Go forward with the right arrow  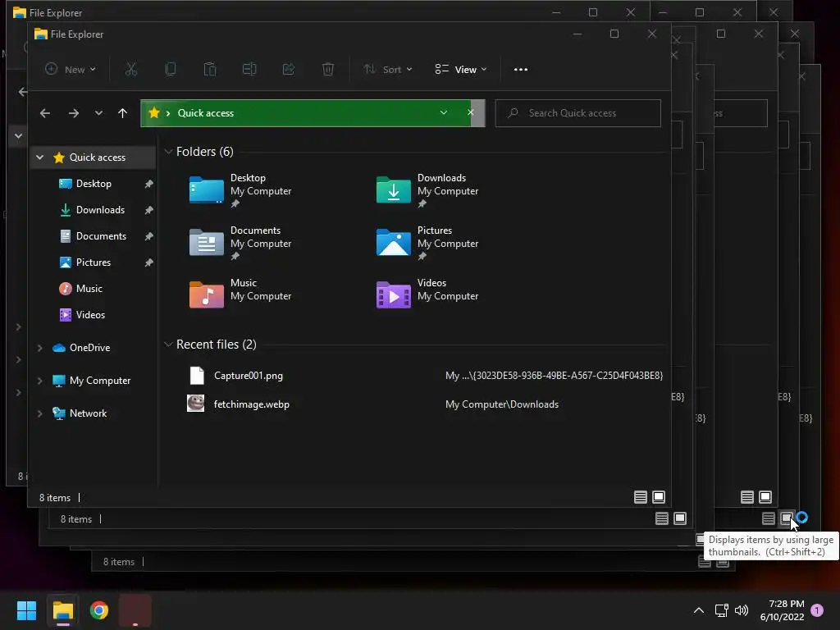[73, 113]
